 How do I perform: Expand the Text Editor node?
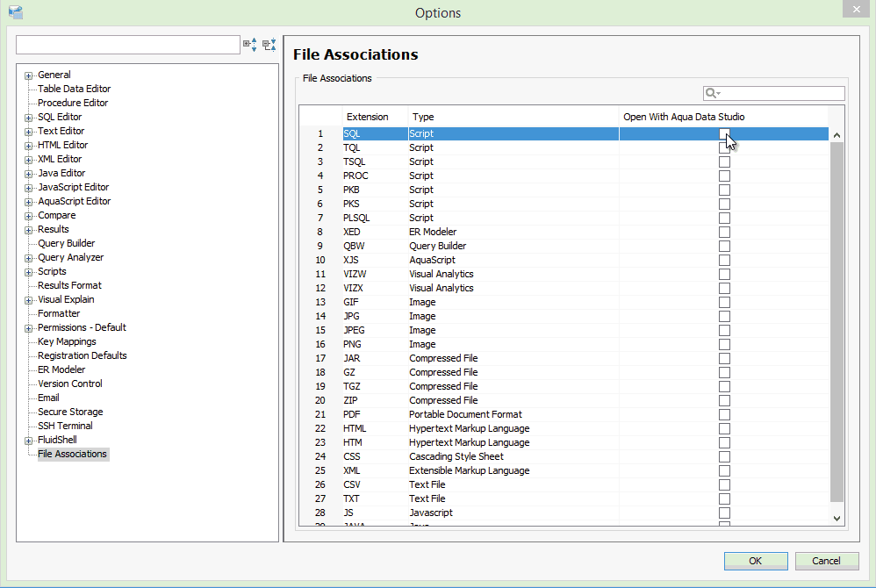pos(28,132)
